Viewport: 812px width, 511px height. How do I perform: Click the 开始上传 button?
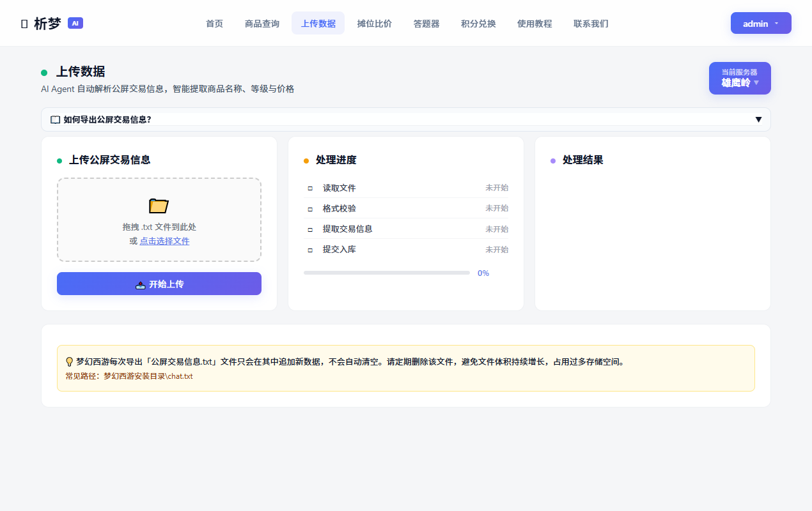(x=159, y=284)
